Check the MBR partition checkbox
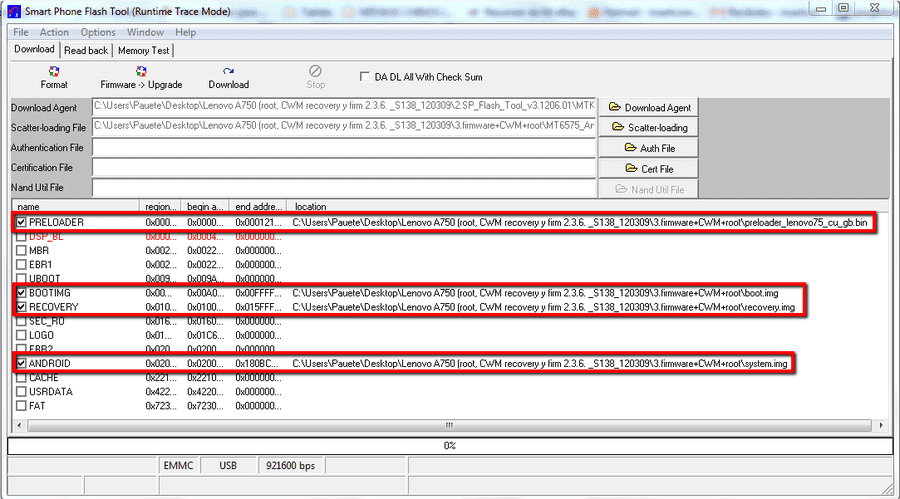This screenshot has height=499, width=900. point(21,250)
